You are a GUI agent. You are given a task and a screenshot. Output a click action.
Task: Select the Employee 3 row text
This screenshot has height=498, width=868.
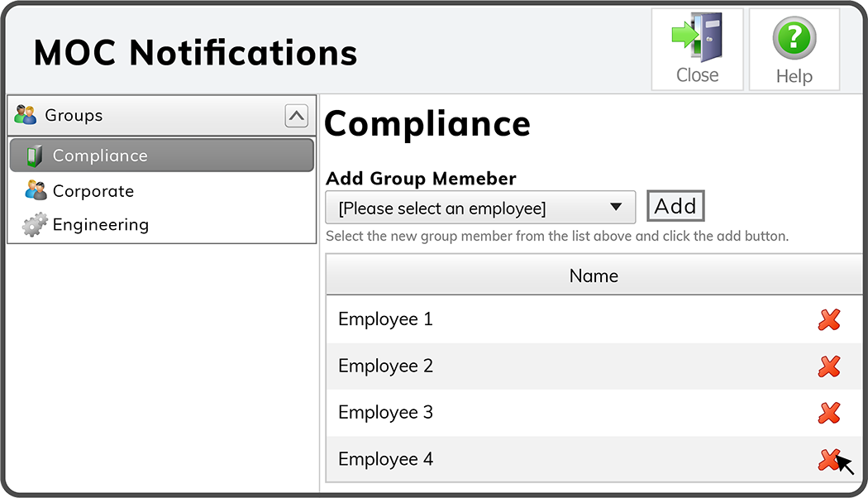385,412
